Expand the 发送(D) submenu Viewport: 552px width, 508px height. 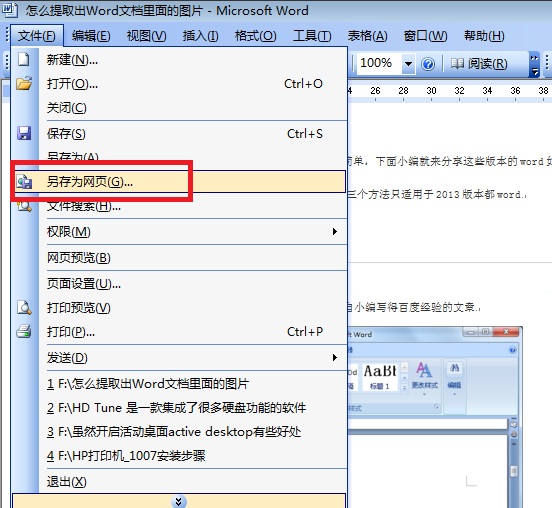179,358
